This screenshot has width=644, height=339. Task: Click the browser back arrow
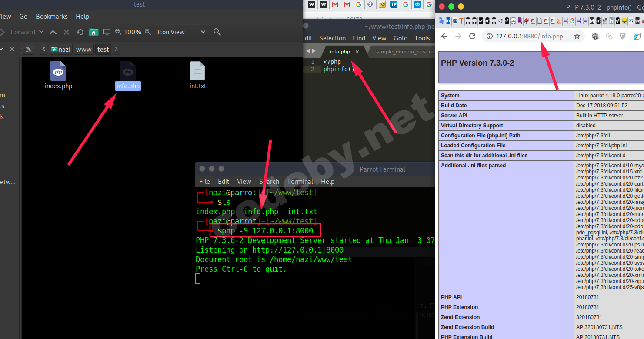tap(444, 36)
